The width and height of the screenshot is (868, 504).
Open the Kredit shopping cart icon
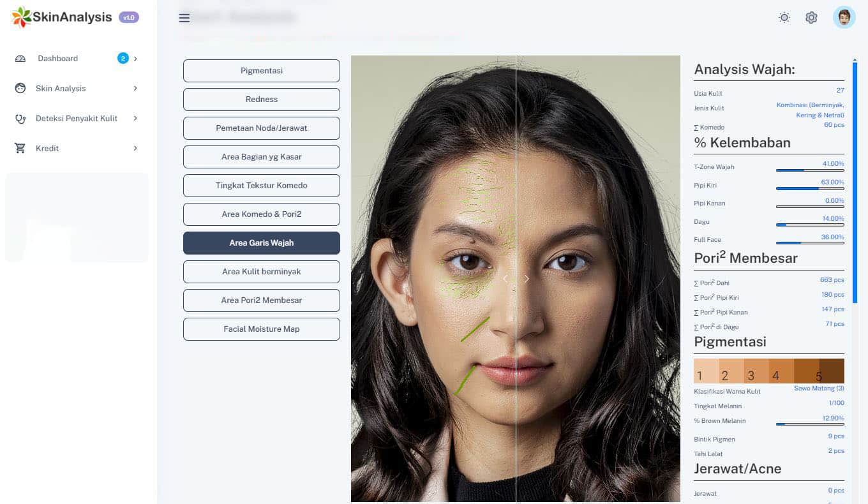point(22,148)
